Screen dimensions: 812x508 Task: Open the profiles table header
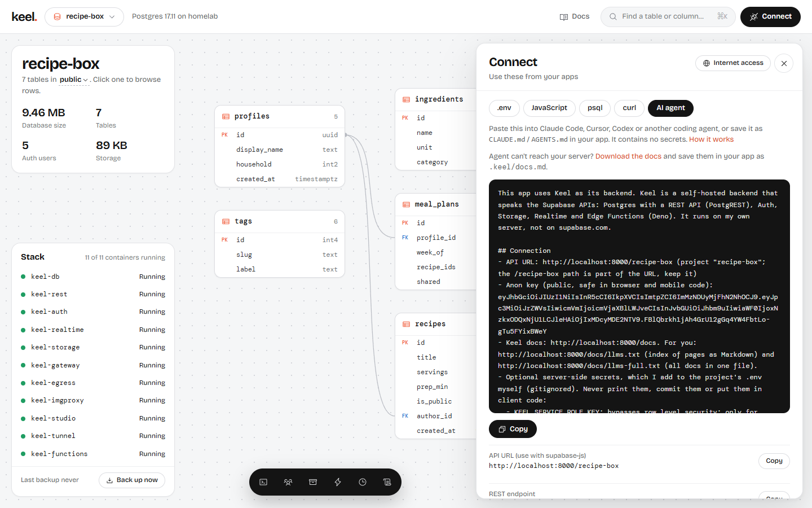(x=280, y=116)
